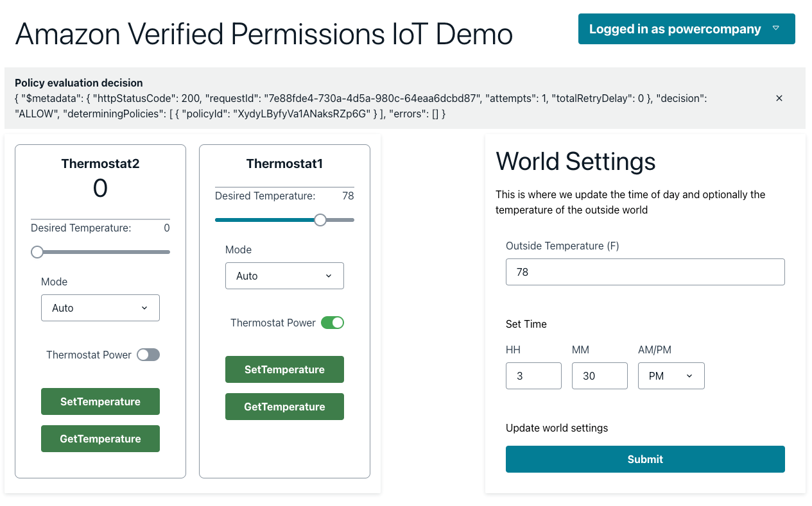Click SetTemperature for Thermostat1
812x506 pixels.
click(x=284, y=369)
